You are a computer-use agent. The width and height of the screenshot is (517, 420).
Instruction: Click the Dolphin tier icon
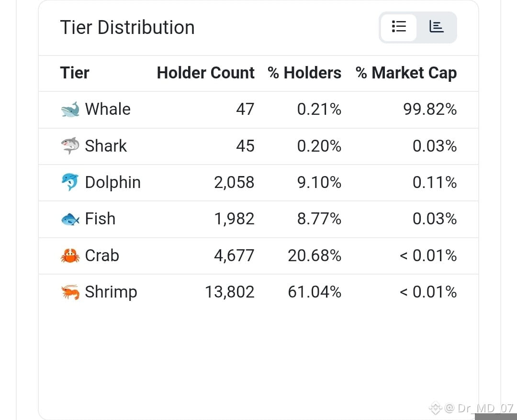70,182
